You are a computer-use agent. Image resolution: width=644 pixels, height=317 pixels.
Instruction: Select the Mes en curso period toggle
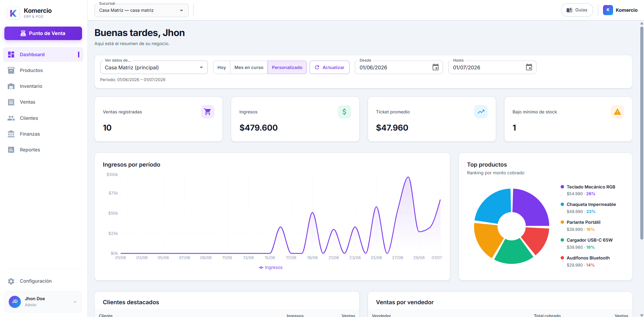249,67
